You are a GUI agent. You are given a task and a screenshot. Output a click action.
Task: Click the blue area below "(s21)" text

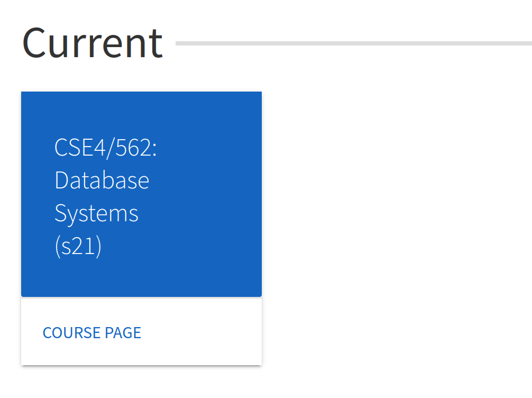(141, 278)
